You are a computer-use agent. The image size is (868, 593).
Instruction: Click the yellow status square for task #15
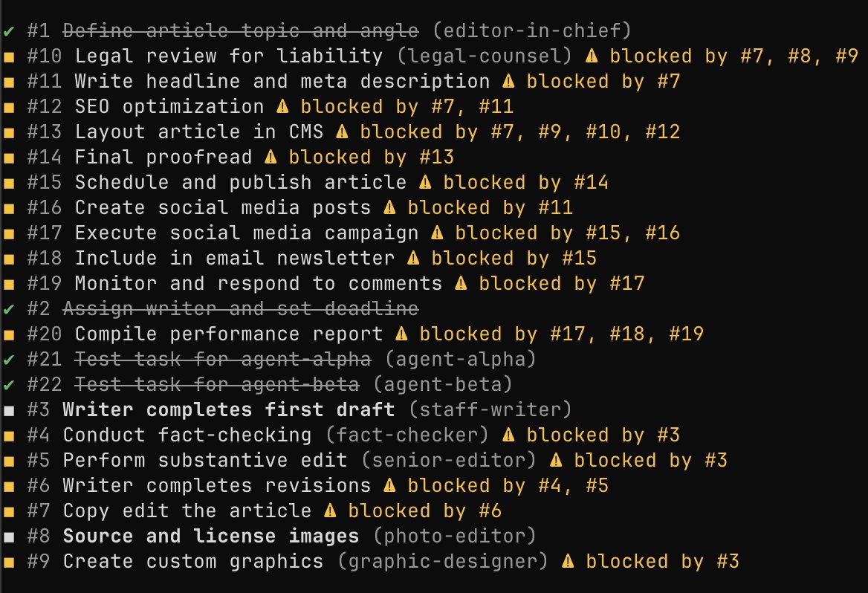coord(8,183)
